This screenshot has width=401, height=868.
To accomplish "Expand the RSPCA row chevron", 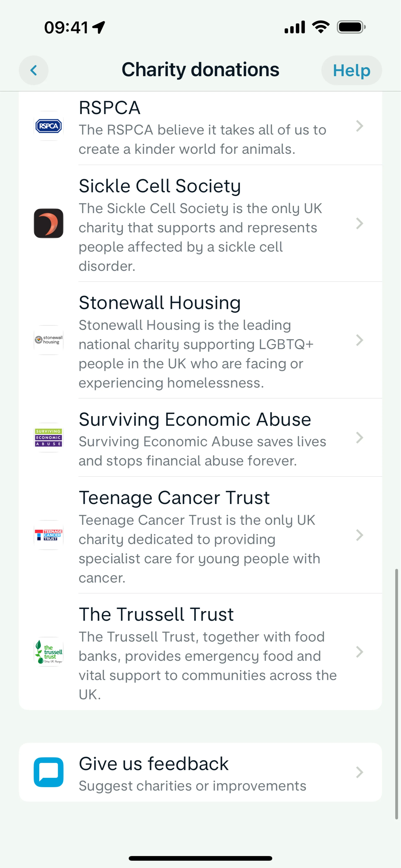I will click(359, 126).
